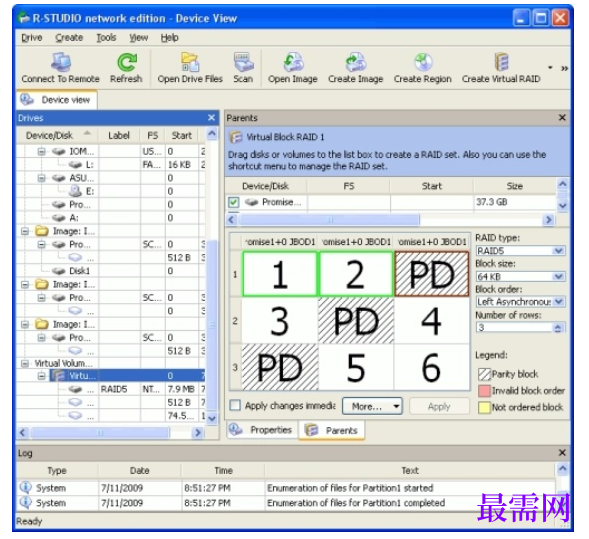The height and width of the screenshot is (539, 589).
Task: Click the Apply button
Action: coord(439,406)
